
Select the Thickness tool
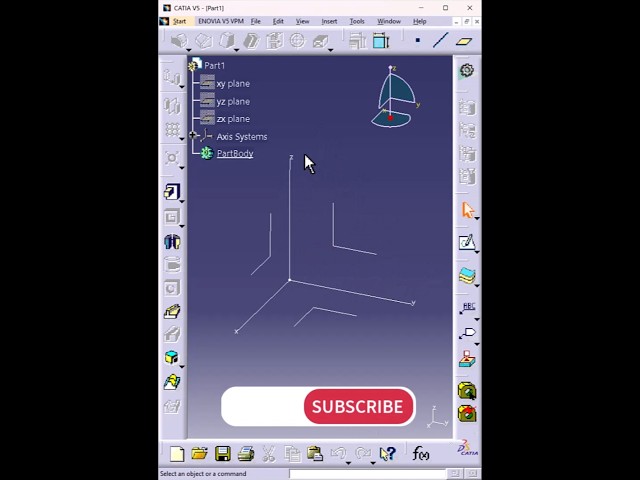click(x=274, y=40)
